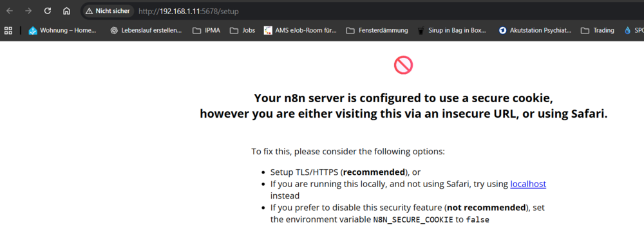Image resolution: width=644 pixels, height=243 pixels.
Task: Click the 'Nicht sicher' security warning badge
Action: point(108,11)
